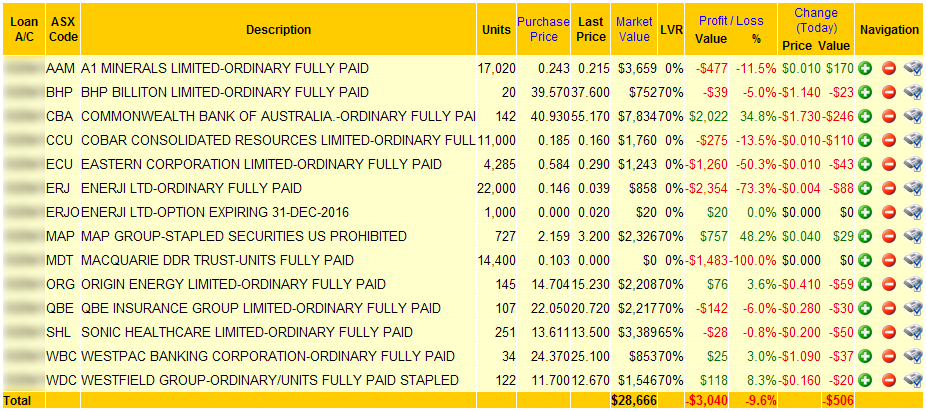This screenshot has height=411, width=926.
Task: Click the Units column header
Action: [496, 30]
